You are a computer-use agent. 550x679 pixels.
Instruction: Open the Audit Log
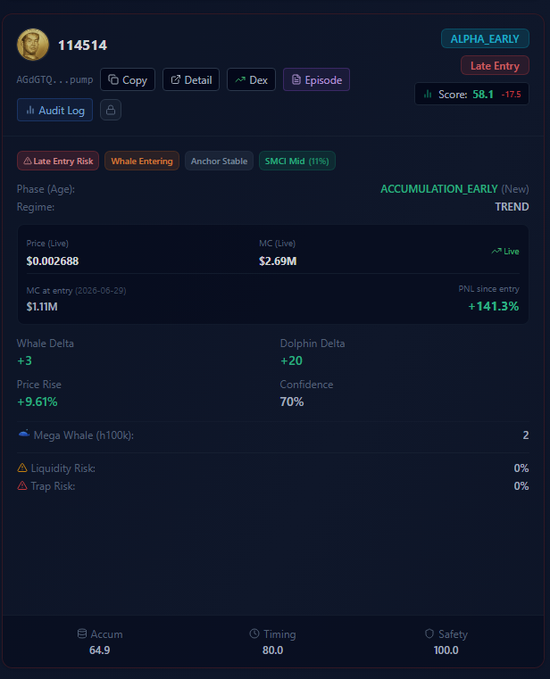coord(55,110)
